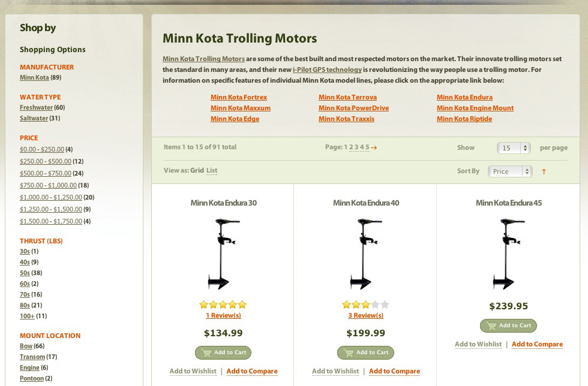
Task: Open the Minn Kota Edge link
Action: click(x=235, y=119)
